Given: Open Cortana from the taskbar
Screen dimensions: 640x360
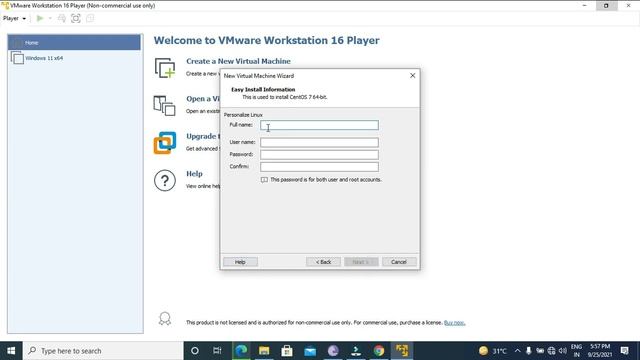Looking at the screenshot, I should tap(195, 351).
